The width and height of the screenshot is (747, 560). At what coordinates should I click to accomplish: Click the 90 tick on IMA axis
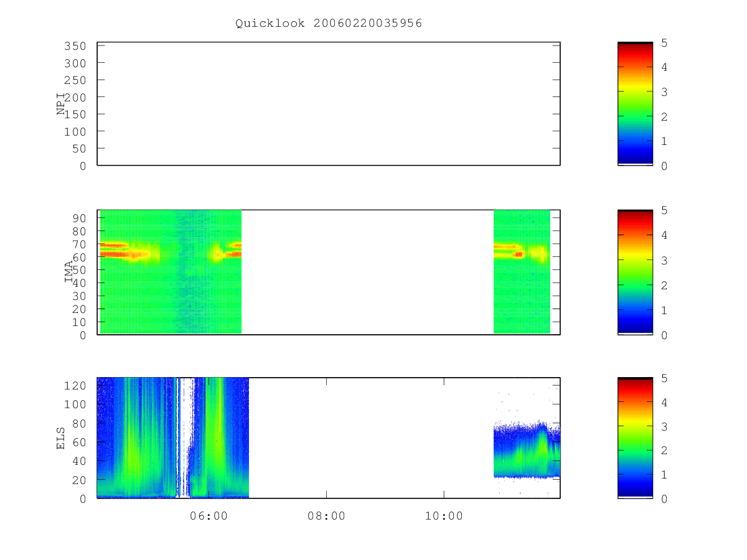tap(79, 218)
